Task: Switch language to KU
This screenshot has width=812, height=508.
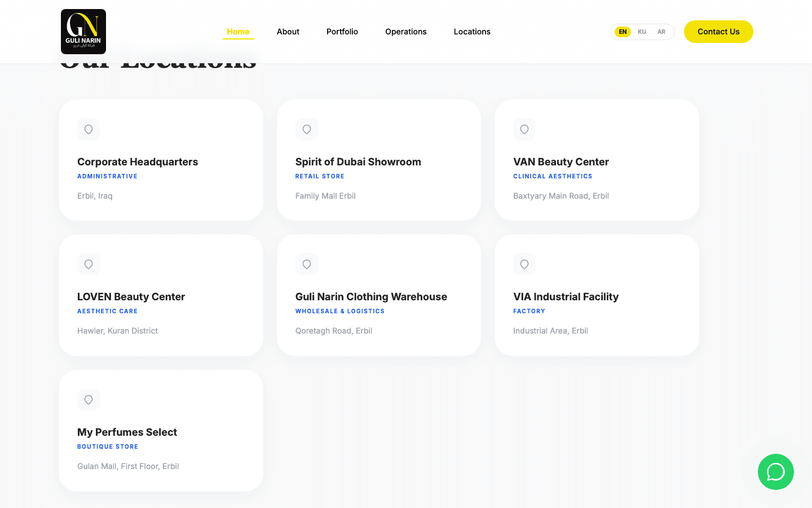Action: pyautogui.click(x=642, y=32)
